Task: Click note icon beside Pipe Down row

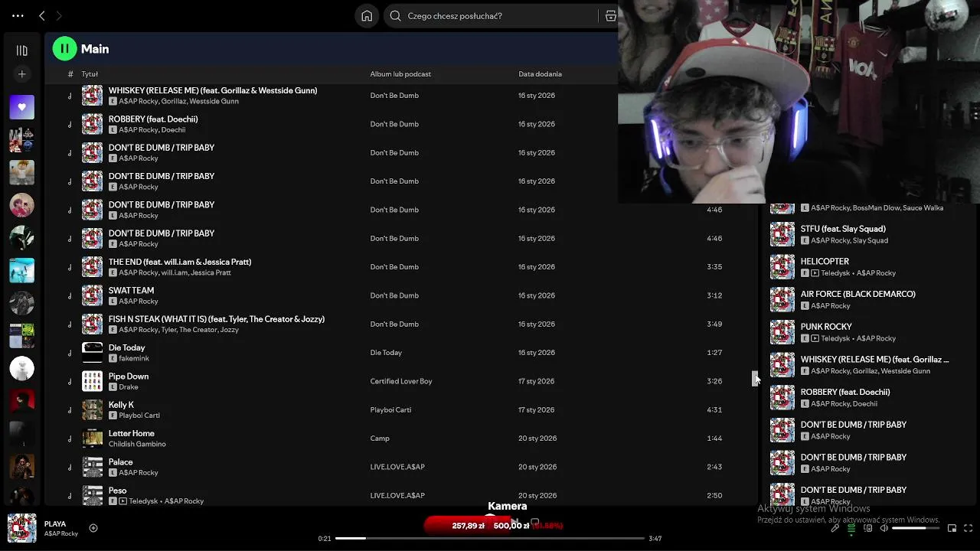Action: 70,382
